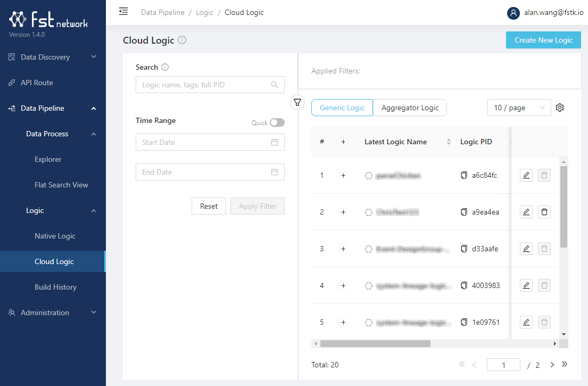Switch to Aggregator Logic tab
This screenshot has width=588, height=386.
410,108
